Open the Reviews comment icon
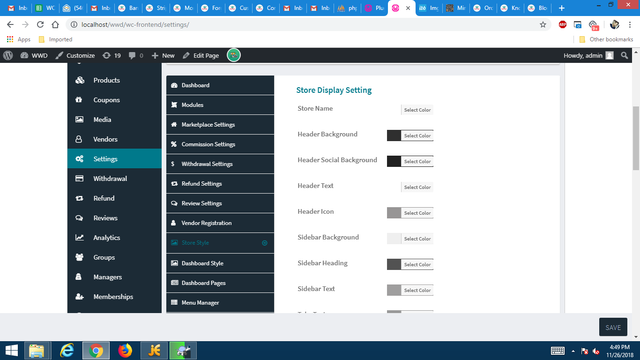 79,218
